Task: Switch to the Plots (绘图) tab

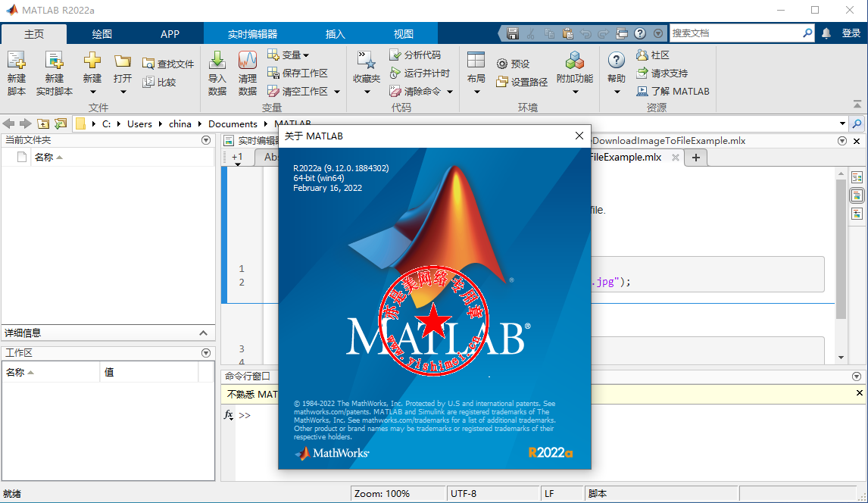Action: click(x=101, y=34)
